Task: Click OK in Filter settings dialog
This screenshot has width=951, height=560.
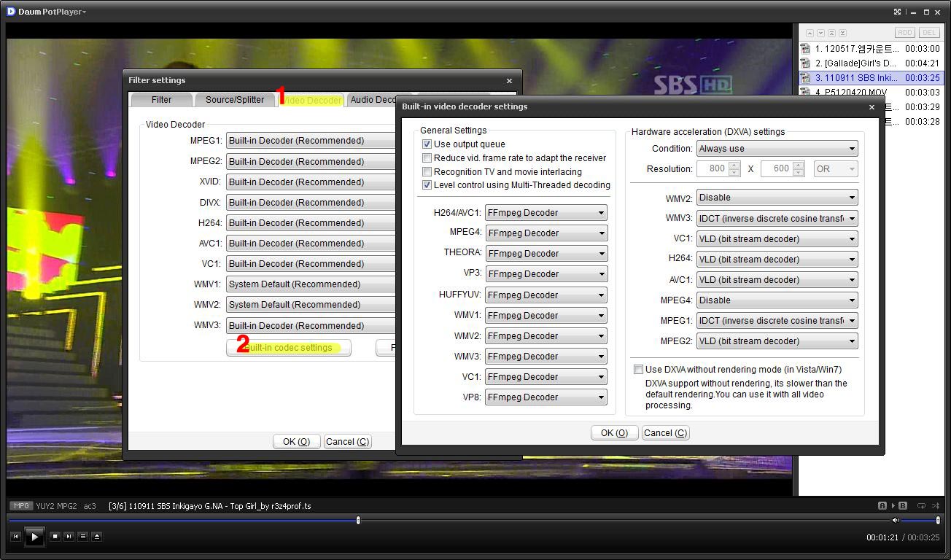Action: [296, 442]
